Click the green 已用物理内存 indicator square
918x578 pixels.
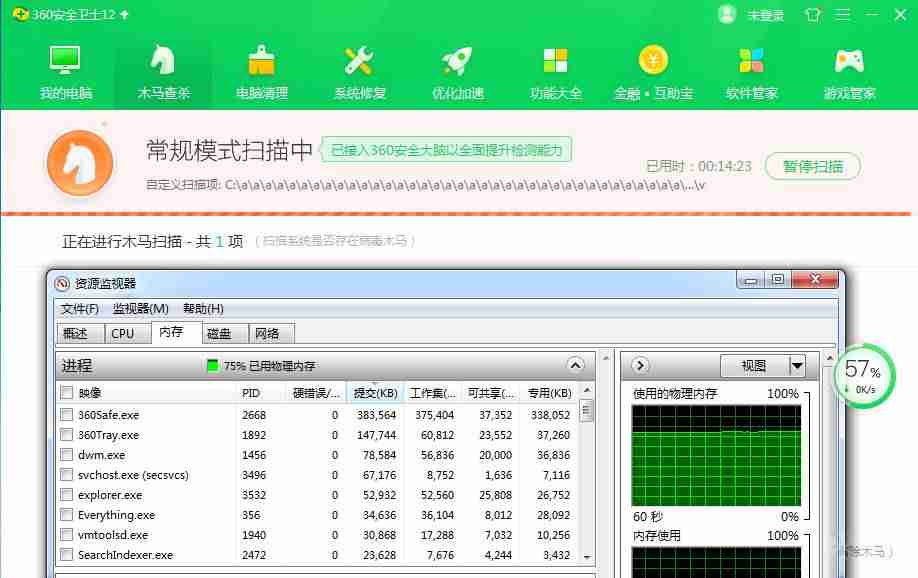(x=213, y=366)
